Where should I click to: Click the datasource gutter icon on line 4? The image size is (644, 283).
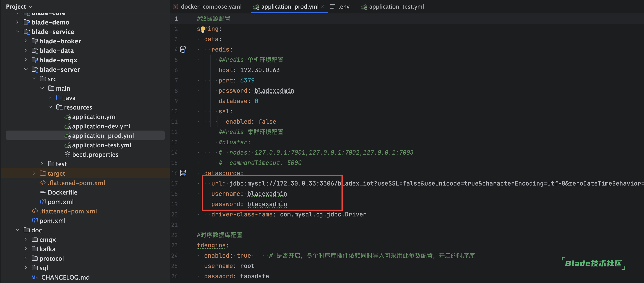click(183, 49)
